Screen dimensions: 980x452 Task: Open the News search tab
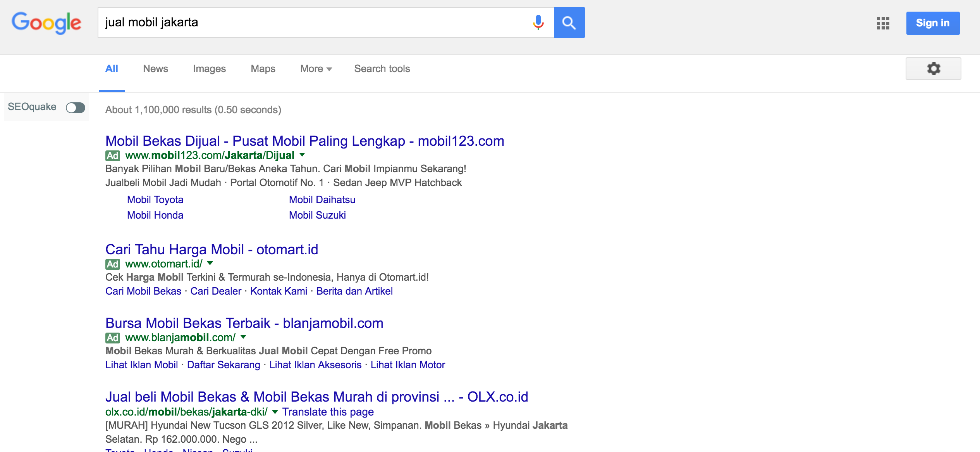(x=155, y=68)
